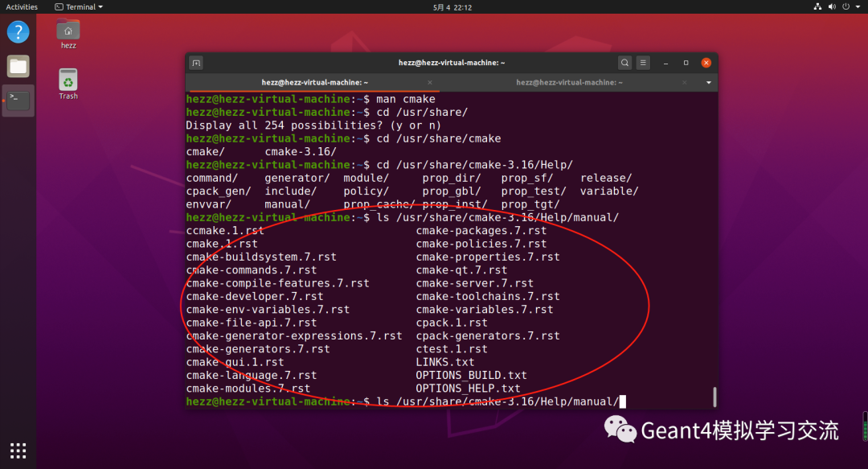Click the terminal window title text
The image size is (868, 469).
(452, 63)
